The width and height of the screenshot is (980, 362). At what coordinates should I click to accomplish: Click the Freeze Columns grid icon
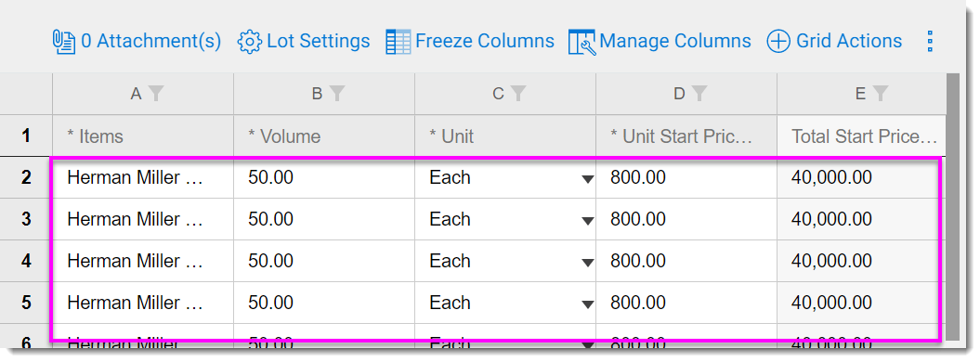(x=399, y=42)
